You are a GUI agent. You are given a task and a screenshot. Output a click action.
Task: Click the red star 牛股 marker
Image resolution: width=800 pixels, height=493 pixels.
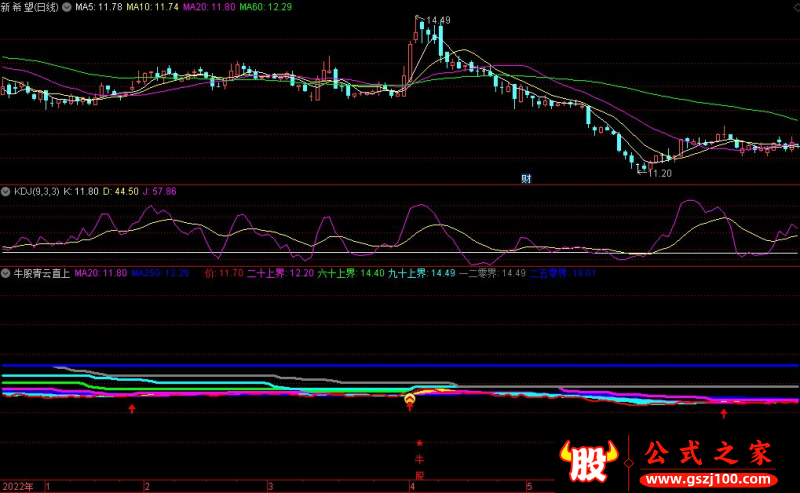(419, 443)
